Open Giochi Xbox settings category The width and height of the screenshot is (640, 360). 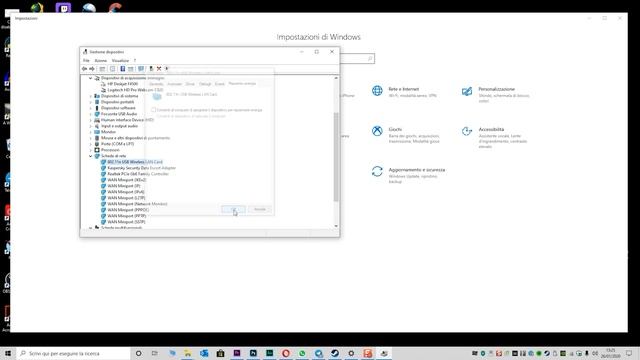(406, 135)
